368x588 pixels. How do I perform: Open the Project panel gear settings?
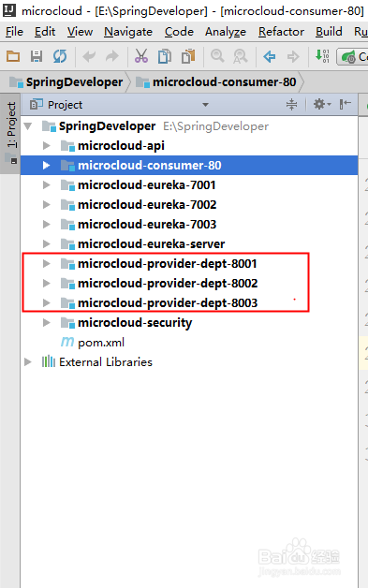pos(322,104)
